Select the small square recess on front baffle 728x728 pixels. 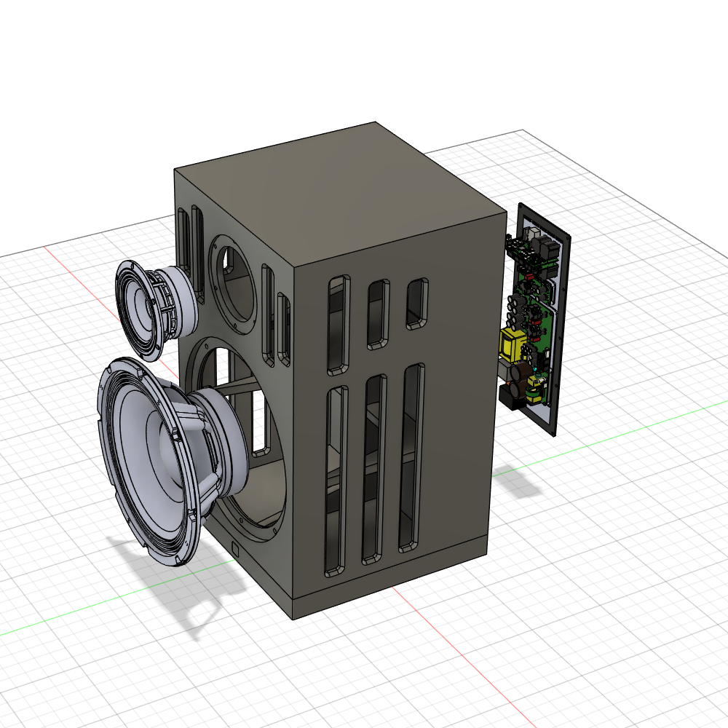[x=235, y=546]
